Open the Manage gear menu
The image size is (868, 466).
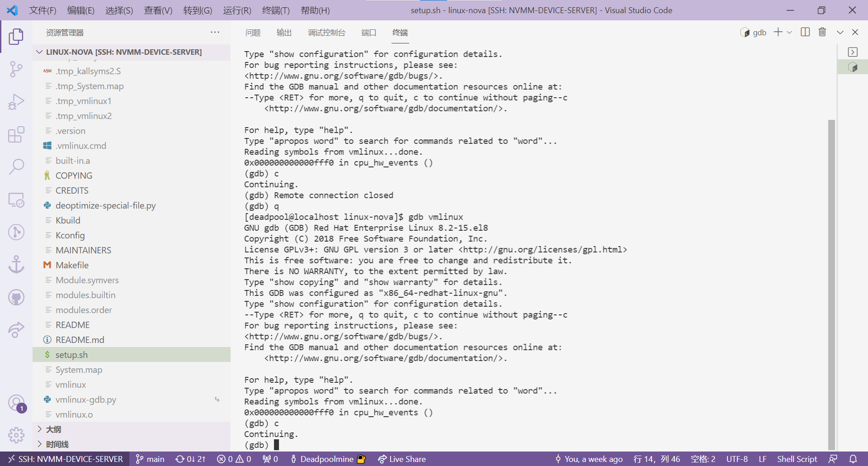16,435
